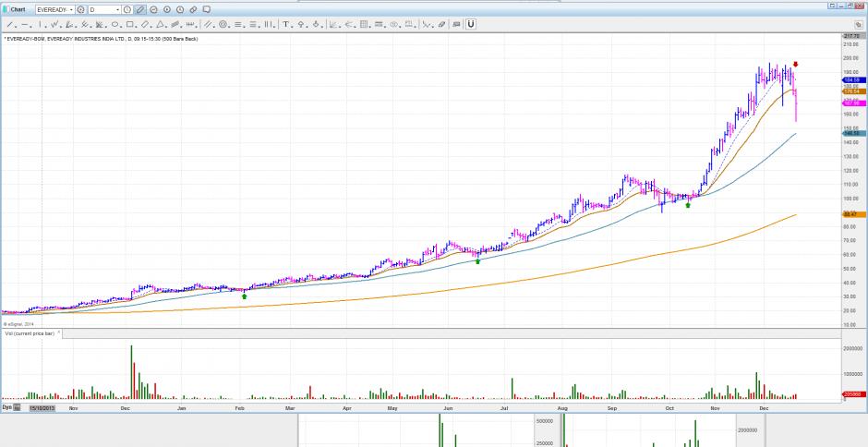
Task: Click the 500000 label in background window
Action: 544,421
